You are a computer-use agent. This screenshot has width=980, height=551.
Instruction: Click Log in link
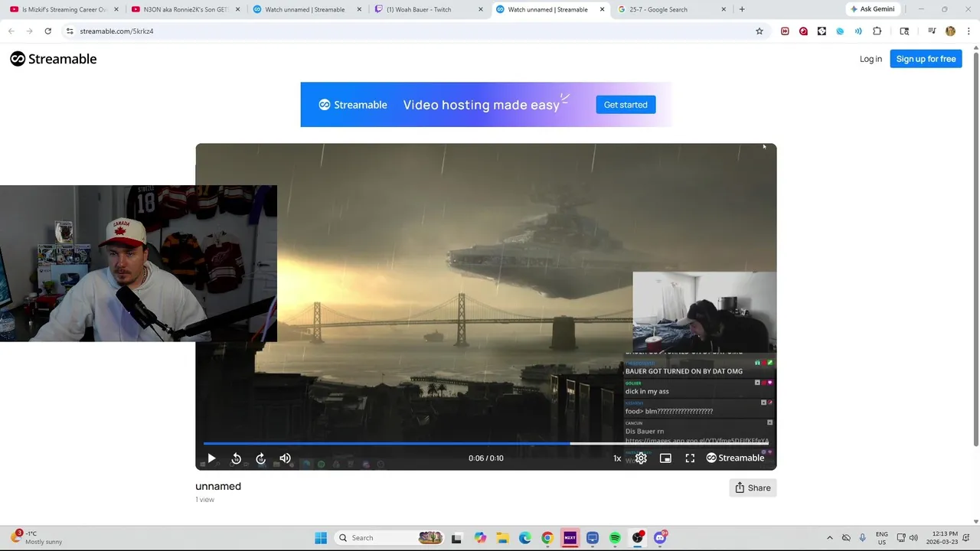tap(871, 59)
